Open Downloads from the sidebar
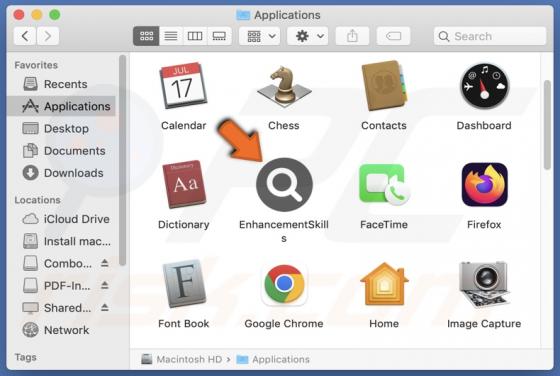The height and width of the screenshot is (376, 560). pos(61,173)
